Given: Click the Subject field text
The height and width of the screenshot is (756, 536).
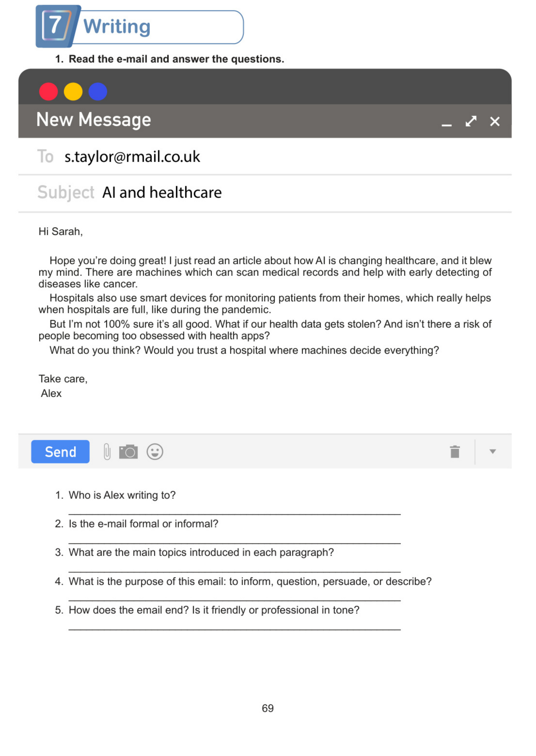Looking at the screenshot, I should 162,192.
